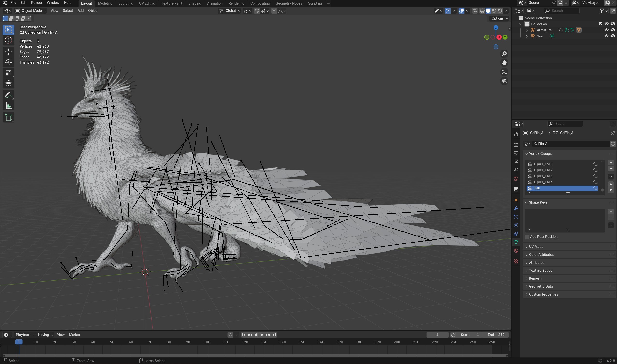The width and height of the screenshot is (617, 364).
Task: Hide the Armature in the viewport
Action: click(x=606, y=30)
